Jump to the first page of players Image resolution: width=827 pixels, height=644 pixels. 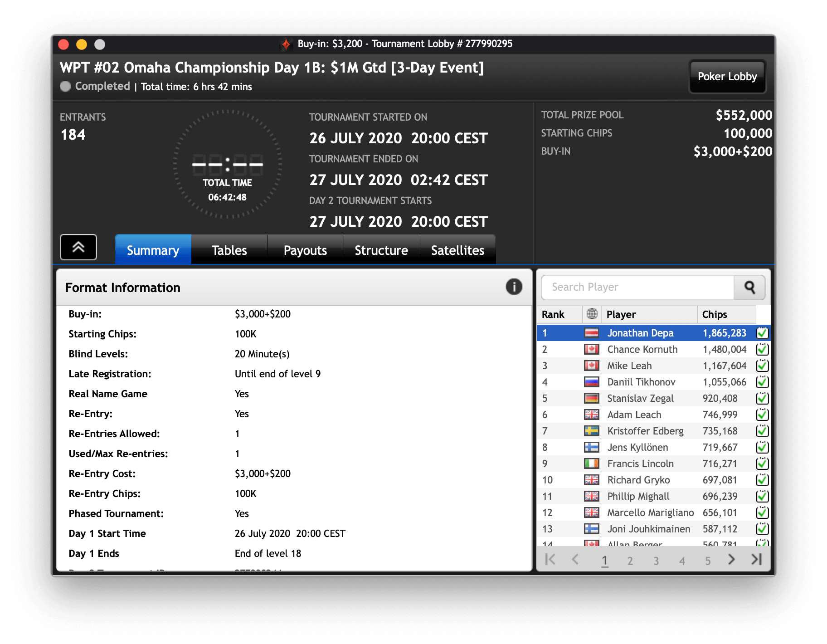click(550, 560)
